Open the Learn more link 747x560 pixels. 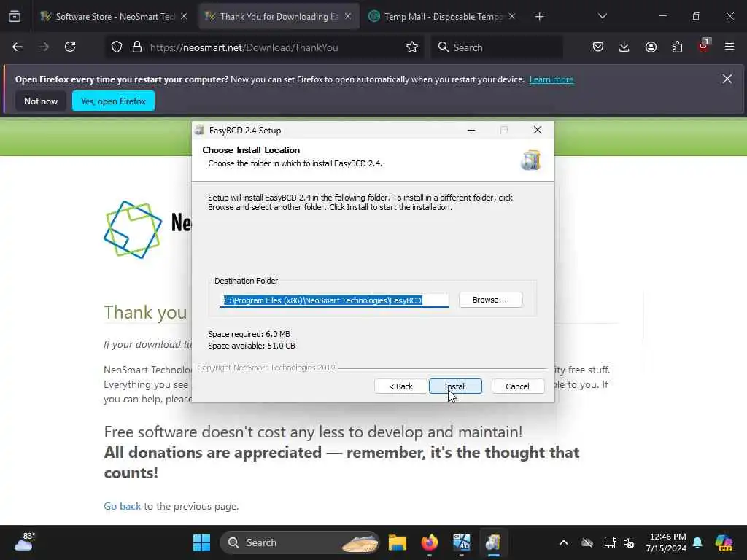[x=551, y=79]
